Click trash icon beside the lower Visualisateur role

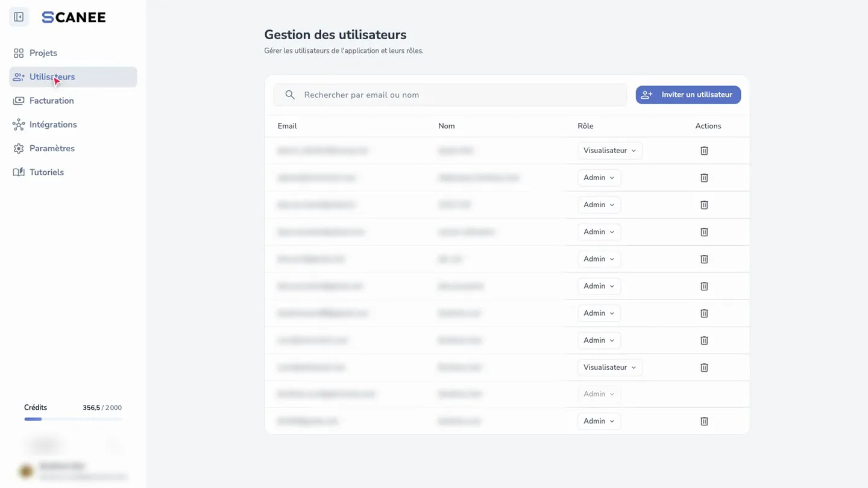tap(704, 368)
